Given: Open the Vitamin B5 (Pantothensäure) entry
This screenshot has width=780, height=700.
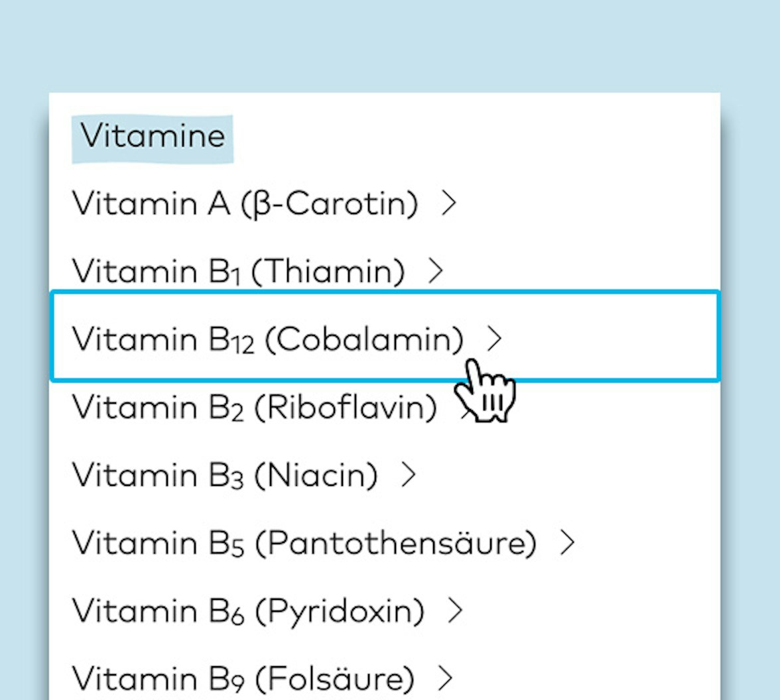Looking at the screenshot, I should click(303, 543).
